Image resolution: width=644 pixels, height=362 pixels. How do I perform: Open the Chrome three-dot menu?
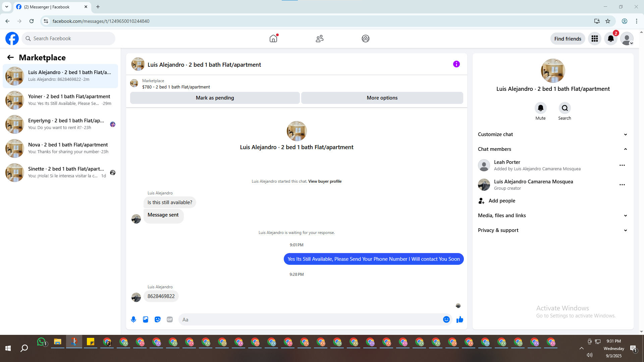coord(637,21)
